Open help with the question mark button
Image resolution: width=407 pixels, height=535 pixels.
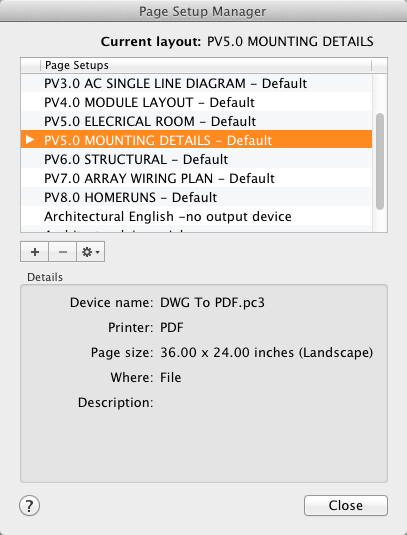(29, 505)
